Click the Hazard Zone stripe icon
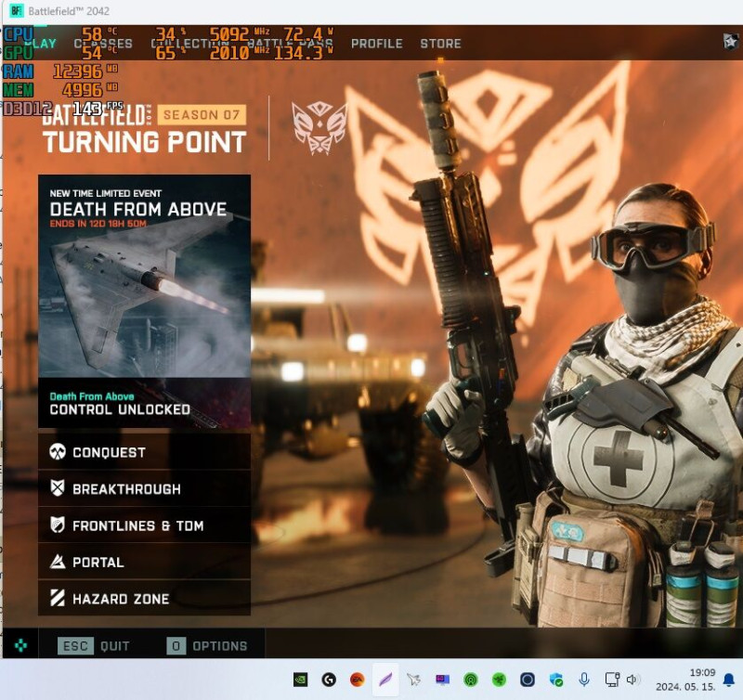Screen dimensions: 743x700 point(58,598)
